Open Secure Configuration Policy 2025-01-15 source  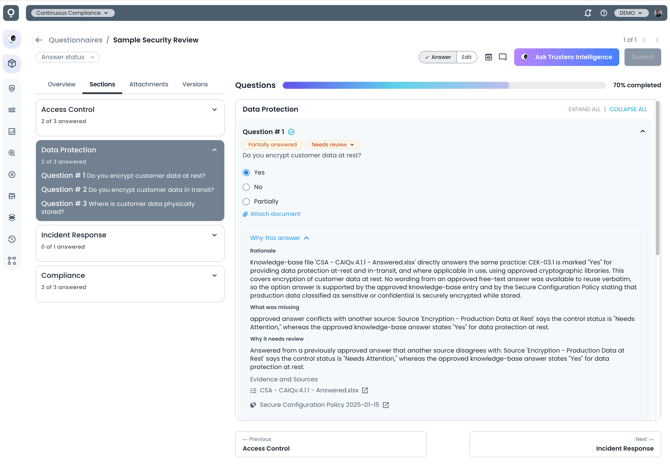[x=319, y=405]
